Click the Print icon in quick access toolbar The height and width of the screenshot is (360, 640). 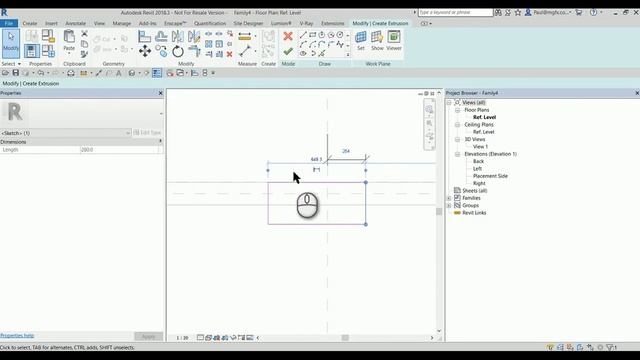71,73
